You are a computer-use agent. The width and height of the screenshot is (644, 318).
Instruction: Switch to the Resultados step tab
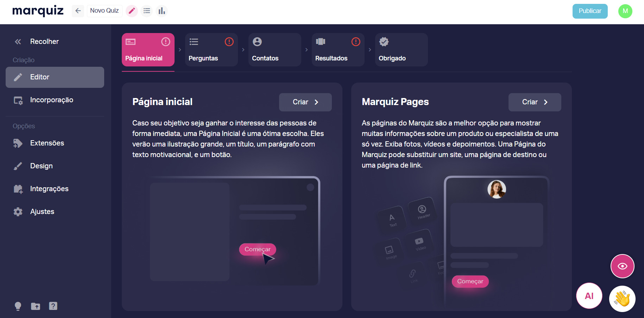click(338, 50)
